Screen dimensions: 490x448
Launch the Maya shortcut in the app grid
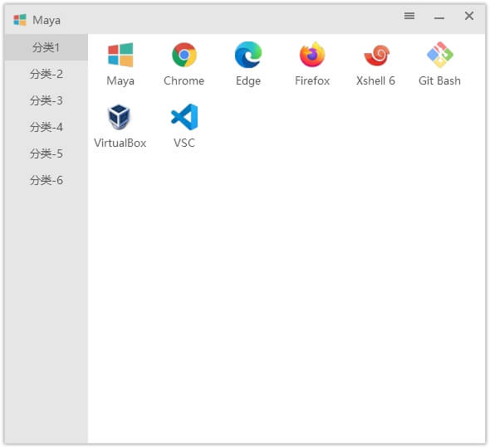120,64
